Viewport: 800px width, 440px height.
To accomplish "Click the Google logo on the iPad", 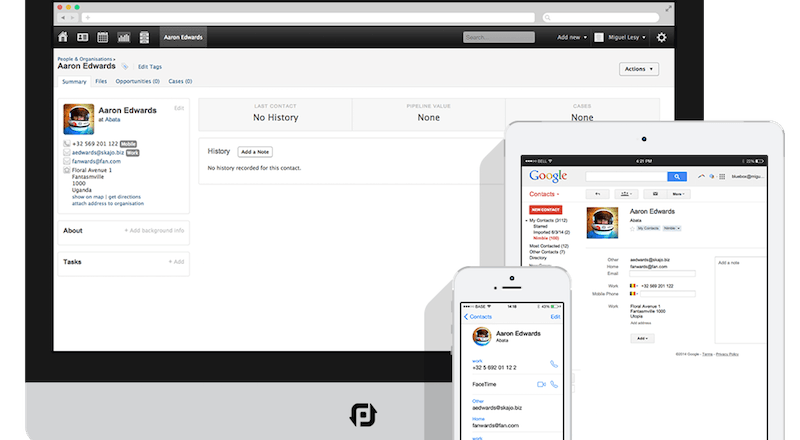I will pyautogui.click(x=548, y=177).
